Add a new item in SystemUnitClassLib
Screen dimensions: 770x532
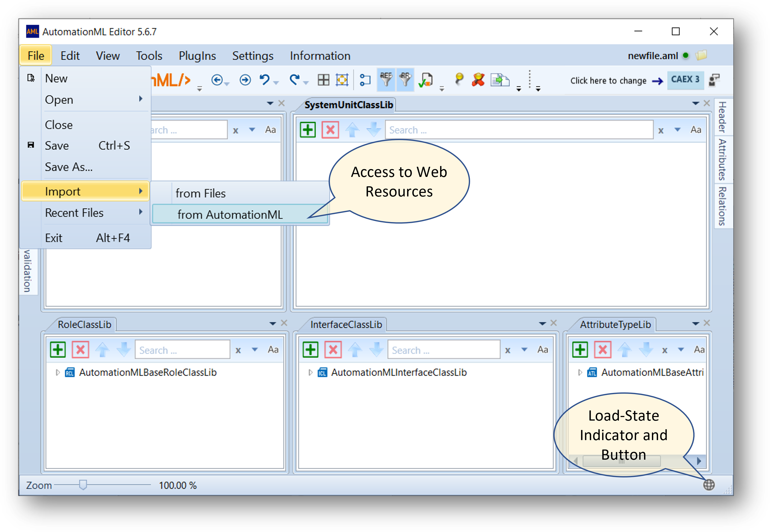pyautogui.click(x=308, y=130)
